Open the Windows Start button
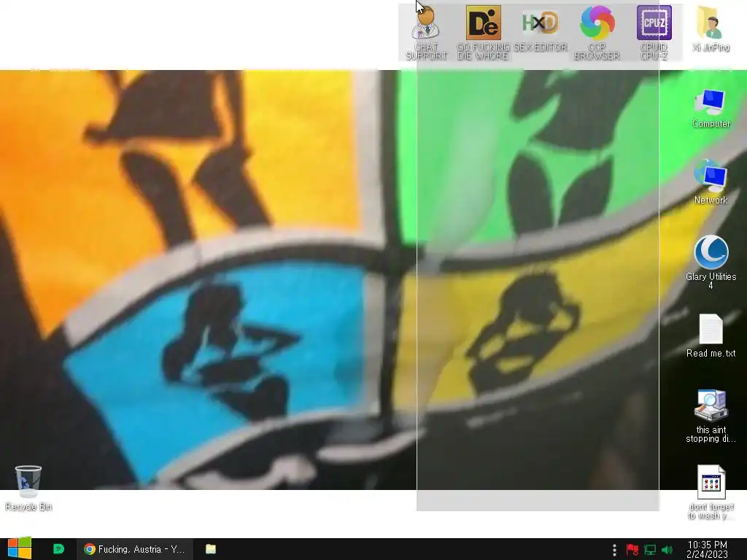 point(19,548)
